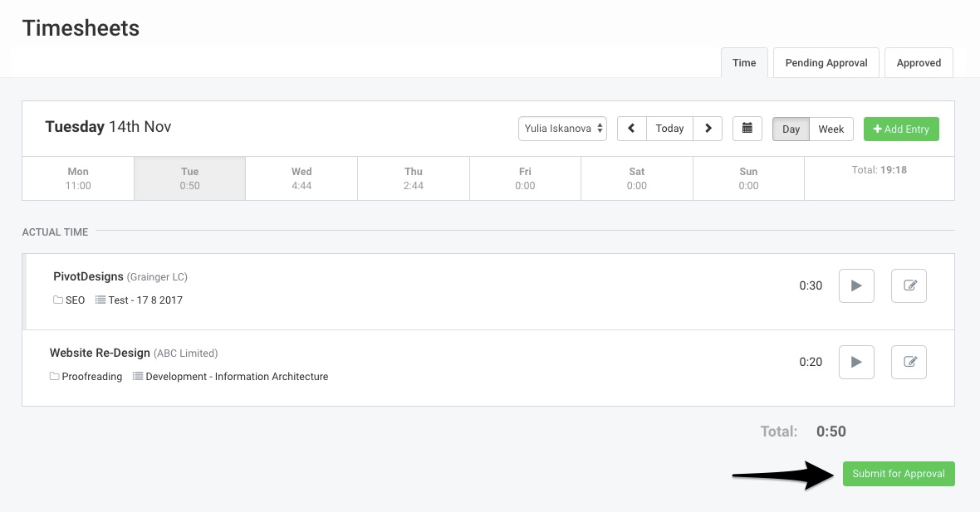Start the timer for PivotDesigns entry
The height and width of the screenshot is (512, 980).
[x=856, y=285]
